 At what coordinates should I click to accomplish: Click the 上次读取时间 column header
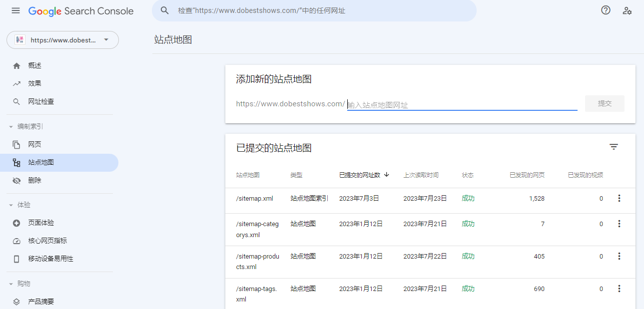pos(421,175)
